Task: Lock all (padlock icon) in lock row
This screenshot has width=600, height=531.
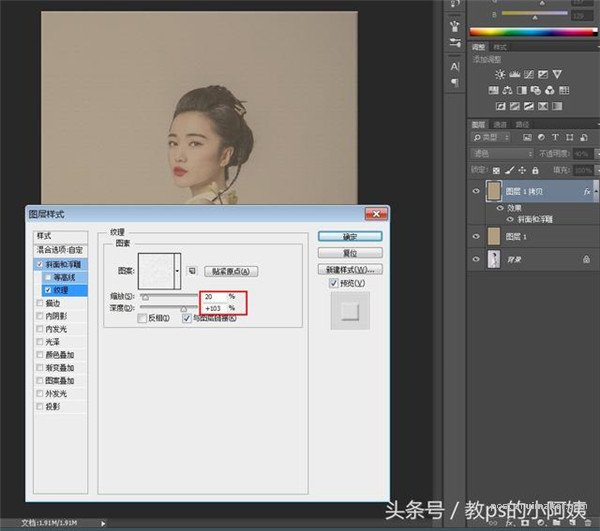Action: point(535,171)
